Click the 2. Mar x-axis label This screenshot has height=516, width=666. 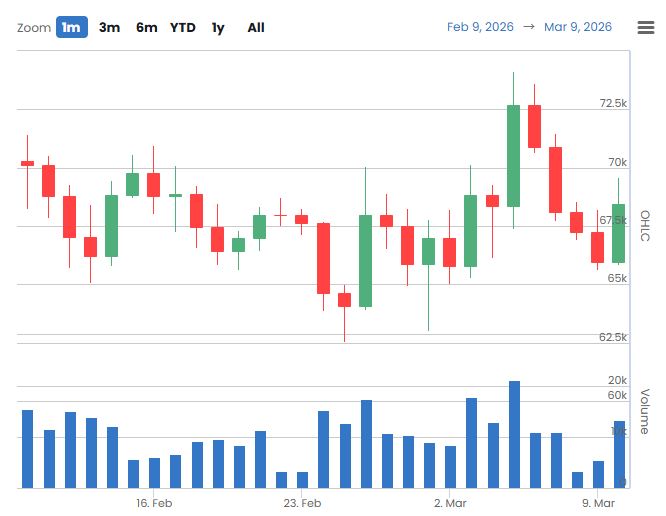[x=450, y=503]
